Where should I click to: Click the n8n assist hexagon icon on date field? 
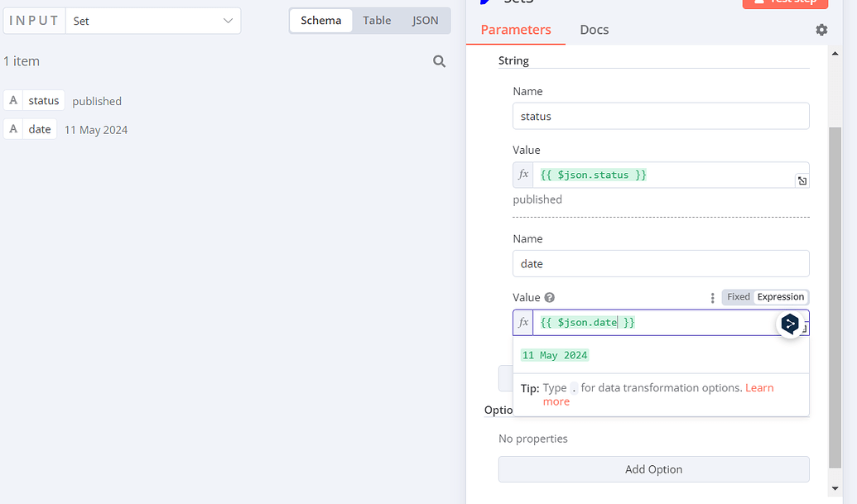[790, 324]
